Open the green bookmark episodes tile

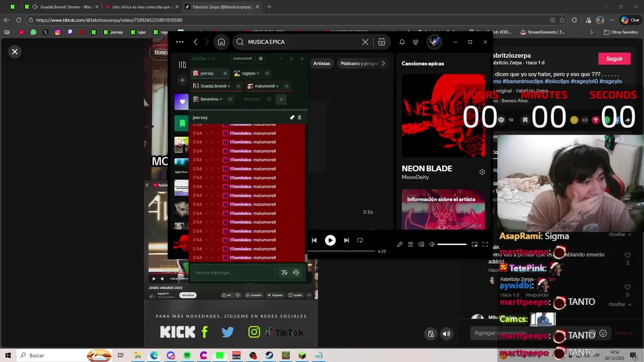[x=182, y=123]
